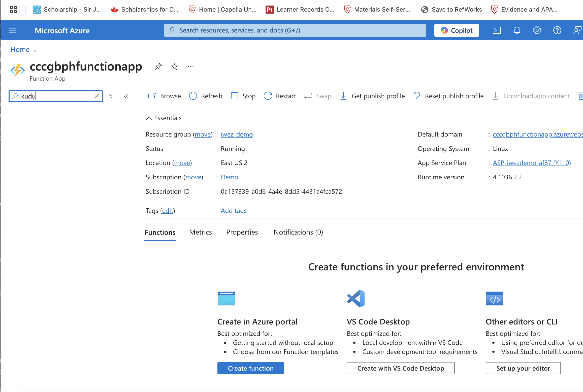Select the Functions tab
This screenshot has width=583, height=392.
(x=160, y=232)
